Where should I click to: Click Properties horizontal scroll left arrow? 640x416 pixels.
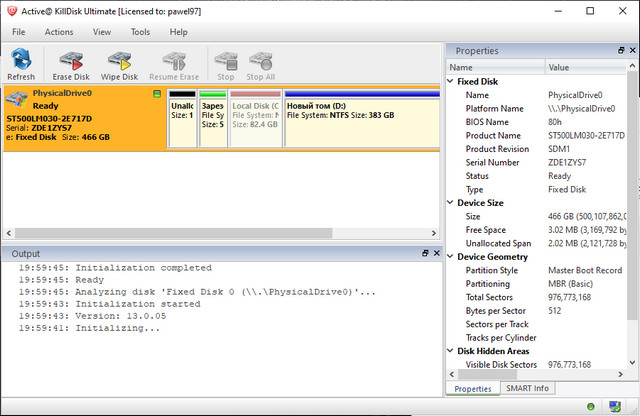coord(452,374)
